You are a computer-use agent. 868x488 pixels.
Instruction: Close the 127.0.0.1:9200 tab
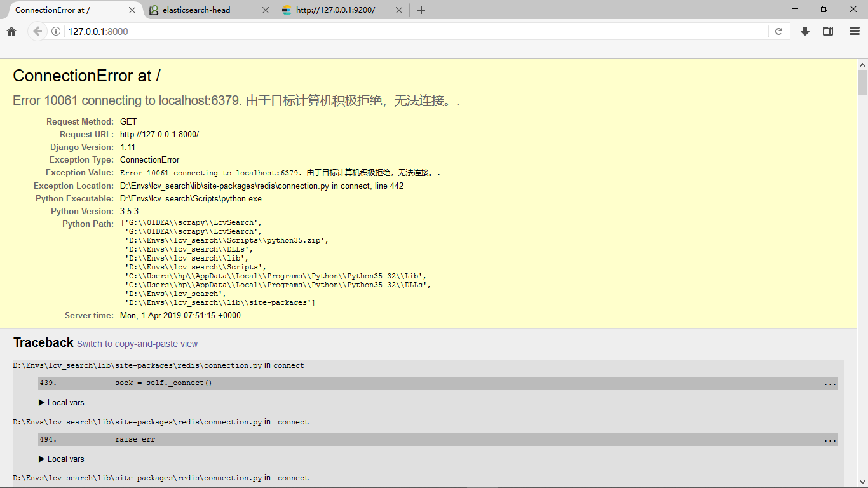399,10
